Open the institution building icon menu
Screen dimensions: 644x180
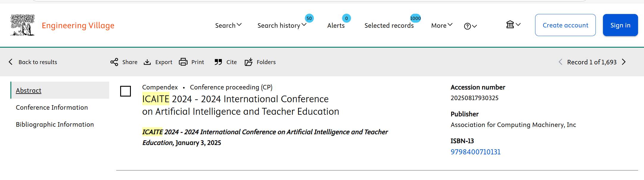513,24
